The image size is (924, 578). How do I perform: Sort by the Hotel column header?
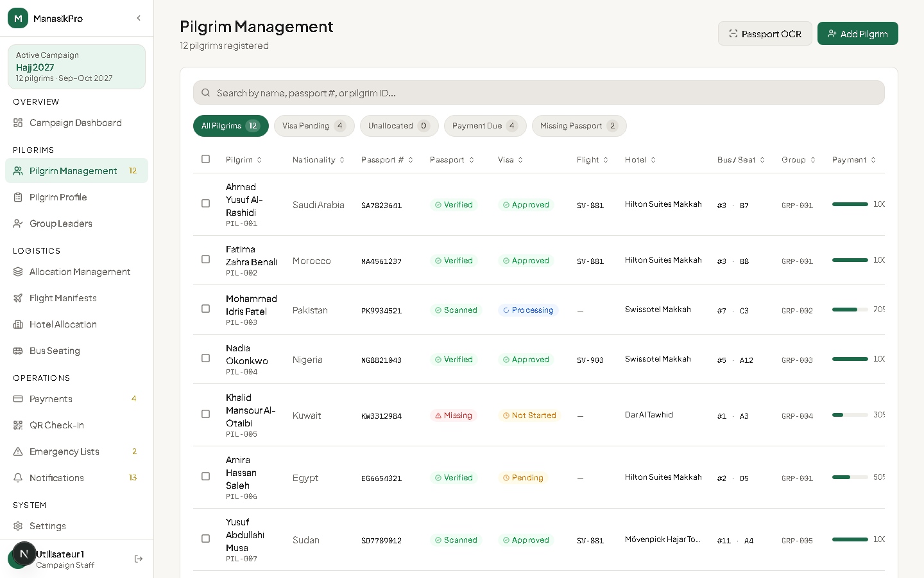[x=640, y=160]
